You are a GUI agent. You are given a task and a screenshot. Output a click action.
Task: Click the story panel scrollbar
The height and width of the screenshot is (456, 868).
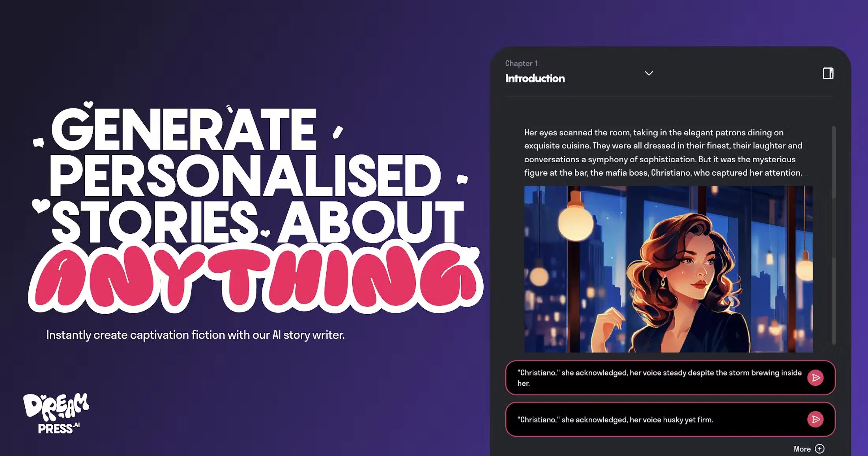(834, 235)
